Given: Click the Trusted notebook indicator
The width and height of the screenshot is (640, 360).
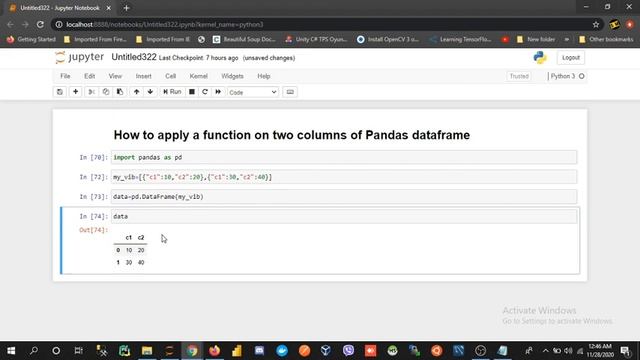Looking at the screenshot, I should click(x=519, y=76).
